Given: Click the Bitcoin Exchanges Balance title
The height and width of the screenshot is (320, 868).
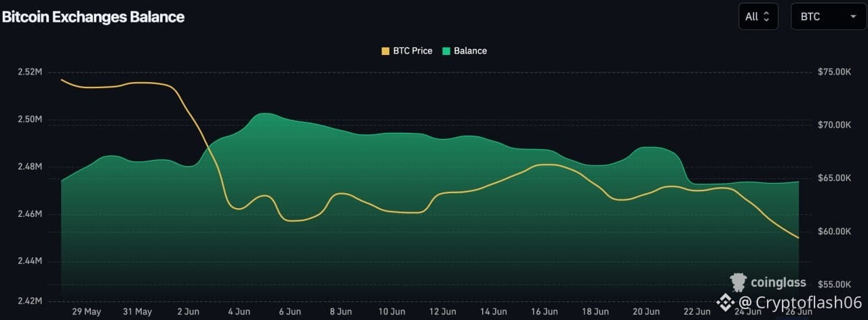Looking at the screenshot, I should point(93,17).
